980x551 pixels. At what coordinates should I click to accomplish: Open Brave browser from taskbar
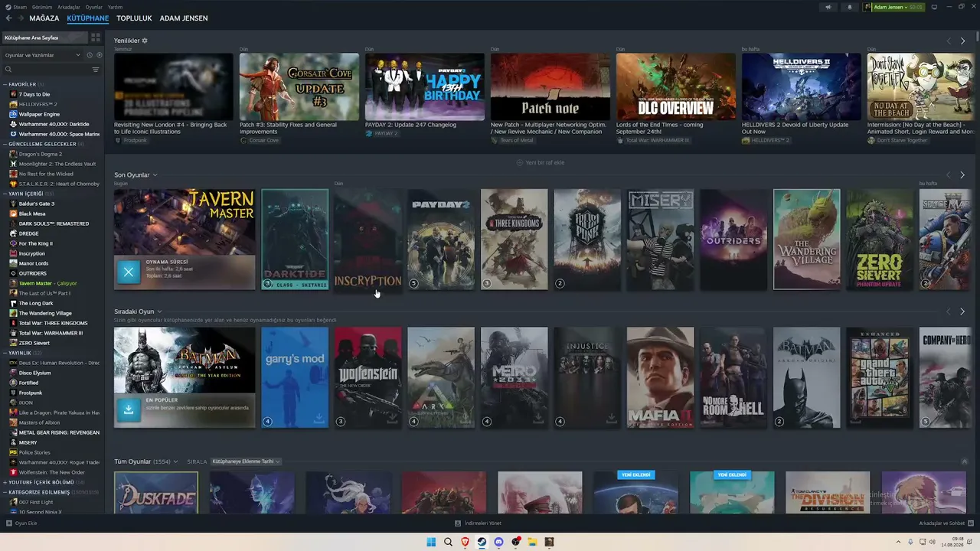coord(465,542)
